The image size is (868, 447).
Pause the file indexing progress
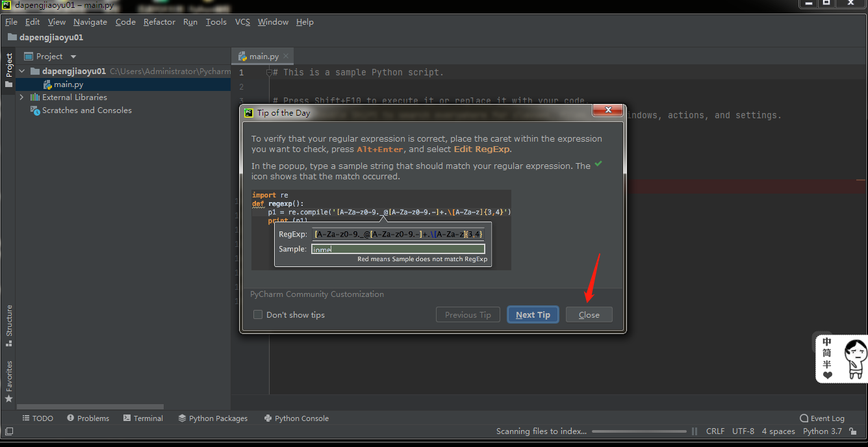coord(695,431)
